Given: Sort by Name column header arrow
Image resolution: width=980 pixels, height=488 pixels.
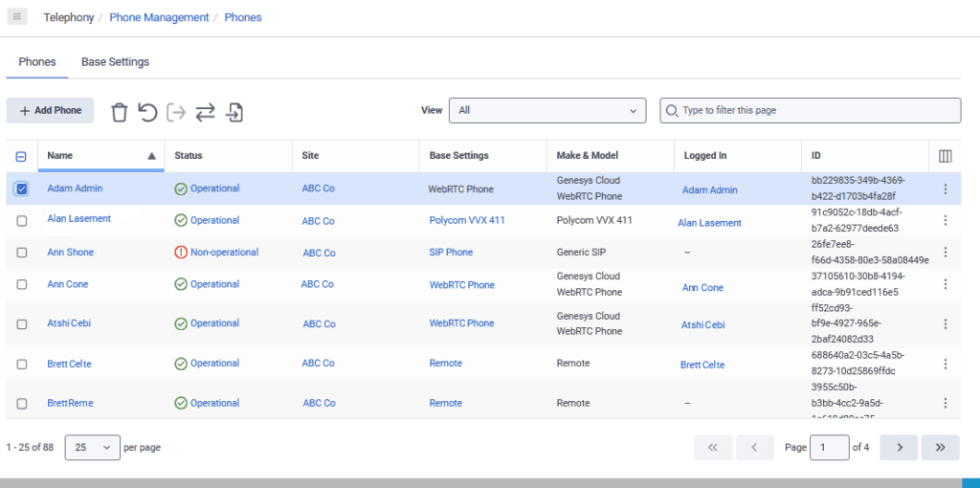Looking at the screenshot, I should pos(151,156).
